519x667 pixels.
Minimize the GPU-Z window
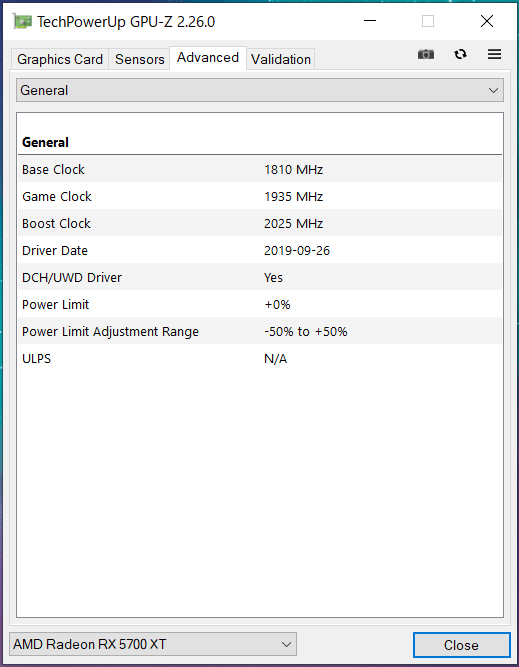pos(370,21)
